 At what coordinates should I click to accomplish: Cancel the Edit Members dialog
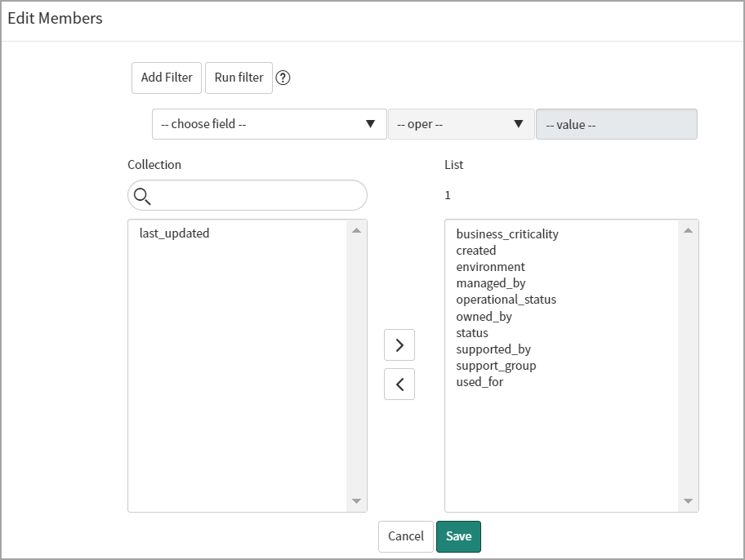[x=405, y=536]
